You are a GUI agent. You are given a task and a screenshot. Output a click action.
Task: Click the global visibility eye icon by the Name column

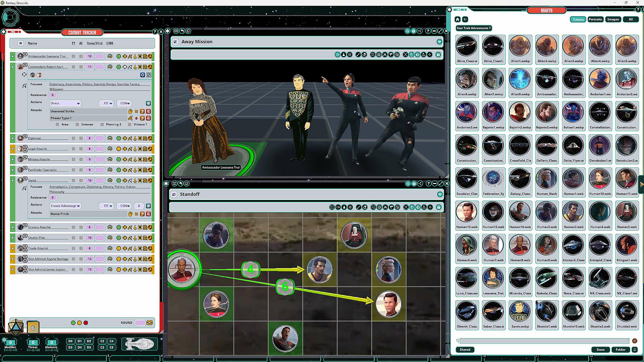tap(20, 43)
